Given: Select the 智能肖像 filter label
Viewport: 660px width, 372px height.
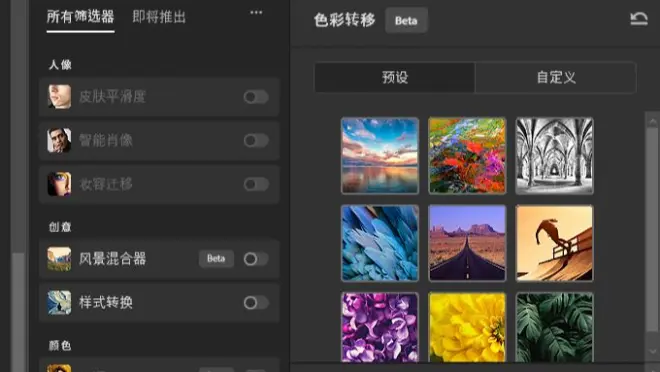Looking at the screenshot, I should tap(106, 141).
